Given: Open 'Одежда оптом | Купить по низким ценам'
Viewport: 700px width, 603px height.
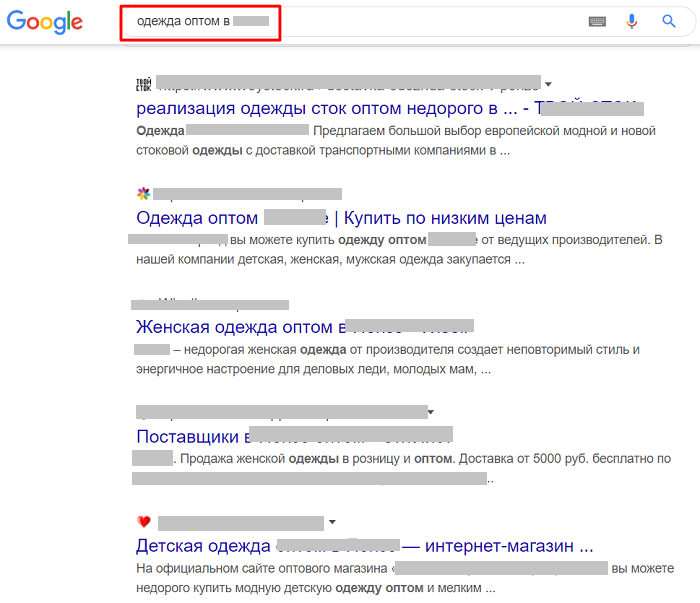Looking at the screenshot, I should coord(340,218).
